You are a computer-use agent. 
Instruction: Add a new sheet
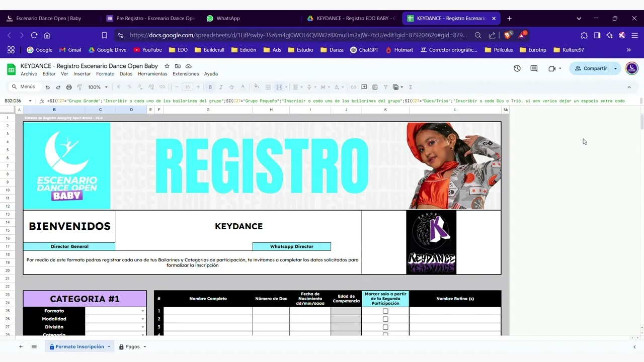(x=21, y=346)
